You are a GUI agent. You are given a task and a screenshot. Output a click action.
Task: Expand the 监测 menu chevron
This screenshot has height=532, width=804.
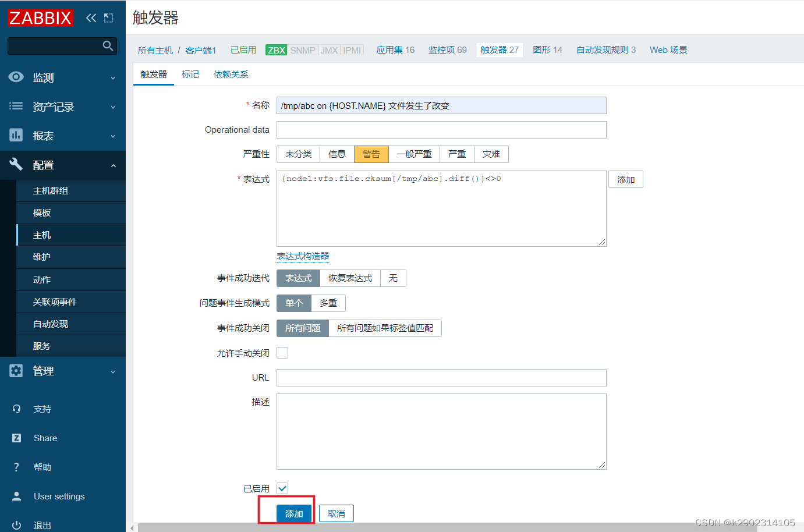(x=113, y=78)
